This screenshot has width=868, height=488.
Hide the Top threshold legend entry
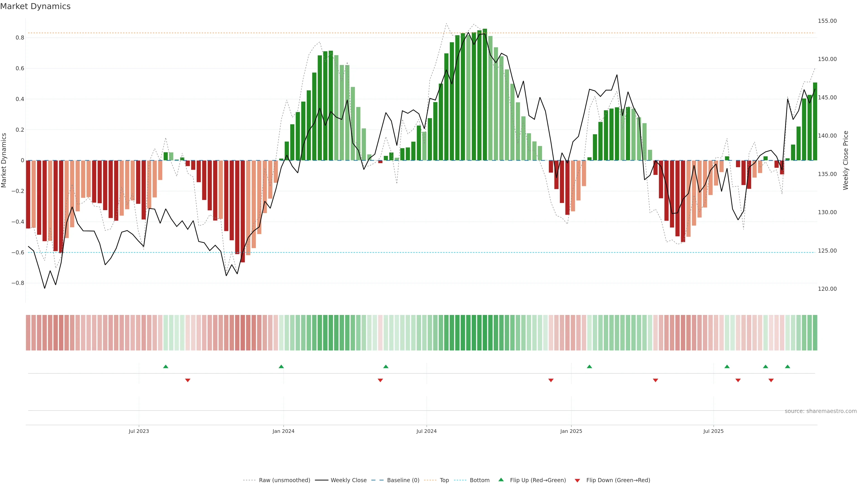[444, 480]
